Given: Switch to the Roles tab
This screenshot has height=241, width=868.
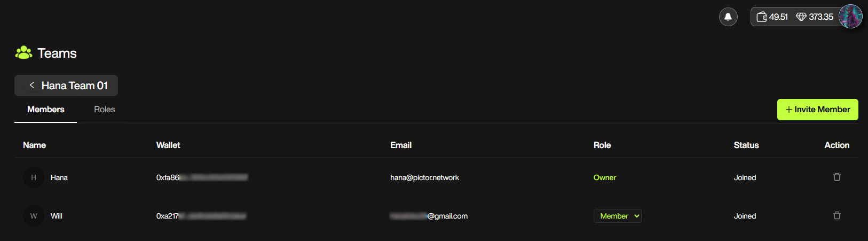Looking at the screenshot, I should pyautogui.click(x=105, y=110).
